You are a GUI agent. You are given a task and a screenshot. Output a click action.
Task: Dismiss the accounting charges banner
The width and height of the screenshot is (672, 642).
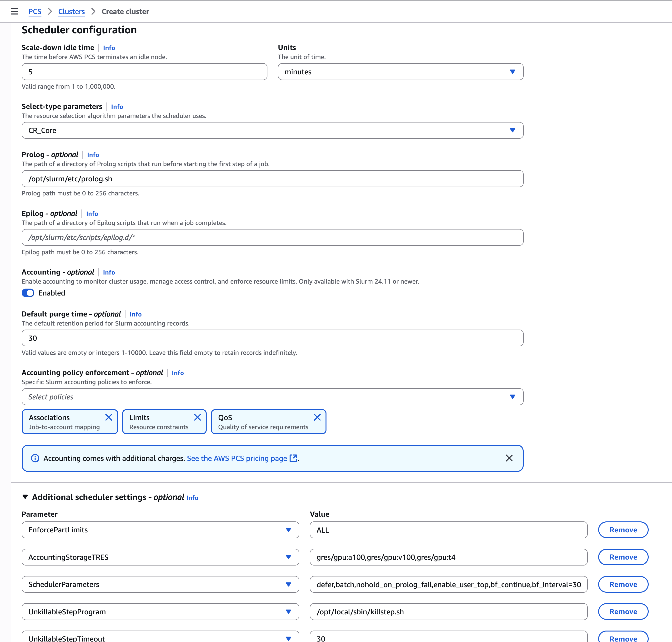(x=509, y=458)
